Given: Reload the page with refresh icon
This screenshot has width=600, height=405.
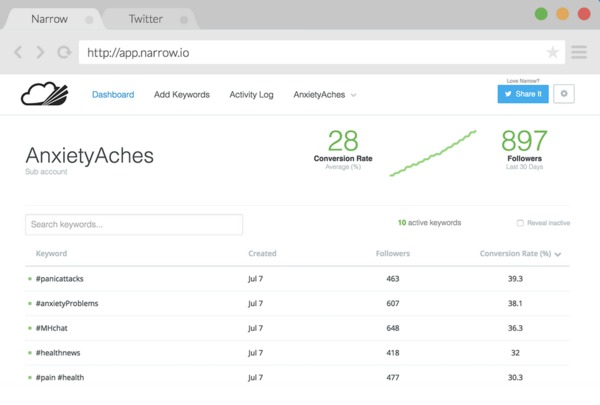Looking at the screenshot, I should click(64, 52).
